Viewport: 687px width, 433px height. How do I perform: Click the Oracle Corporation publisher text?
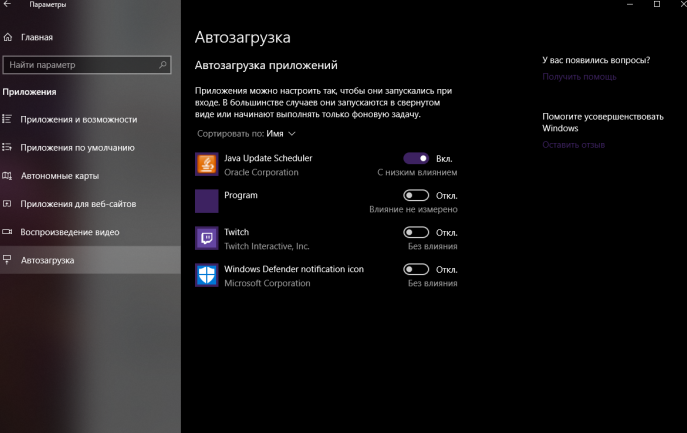(x=261, y=172)
